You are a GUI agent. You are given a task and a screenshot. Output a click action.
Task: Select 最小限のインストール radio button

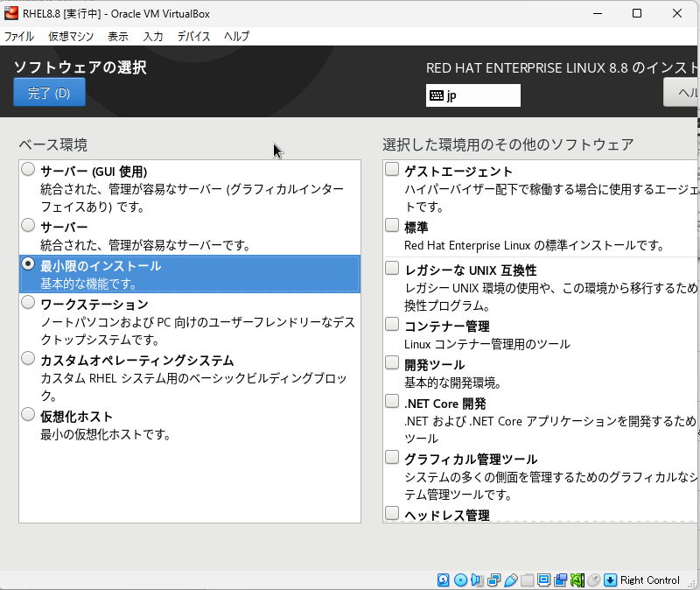(x=28, y=264)
